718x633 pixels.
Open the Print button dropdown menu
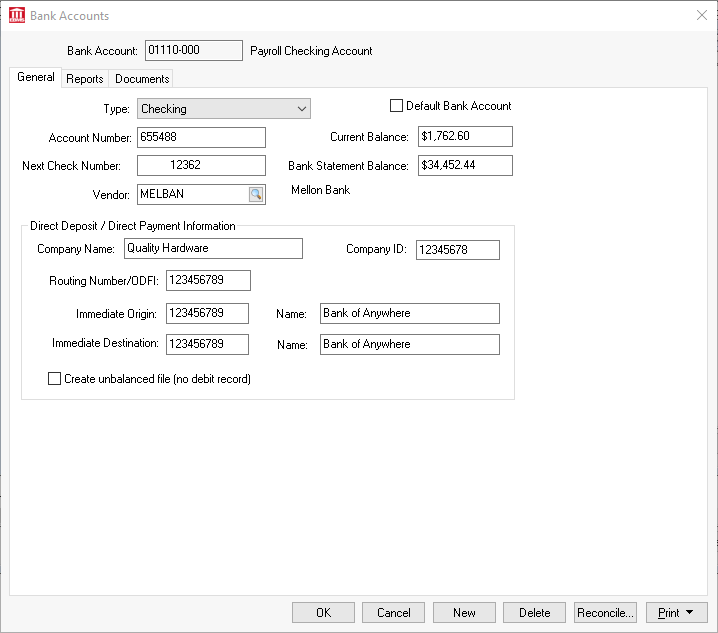pos(677,612)
